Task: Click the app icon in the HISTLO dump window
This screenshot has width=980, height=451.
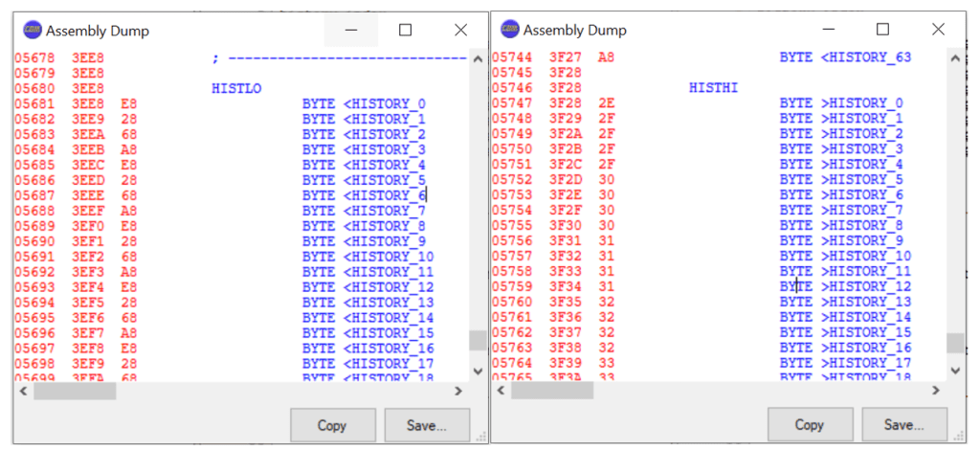Action: tap(33, 30)
